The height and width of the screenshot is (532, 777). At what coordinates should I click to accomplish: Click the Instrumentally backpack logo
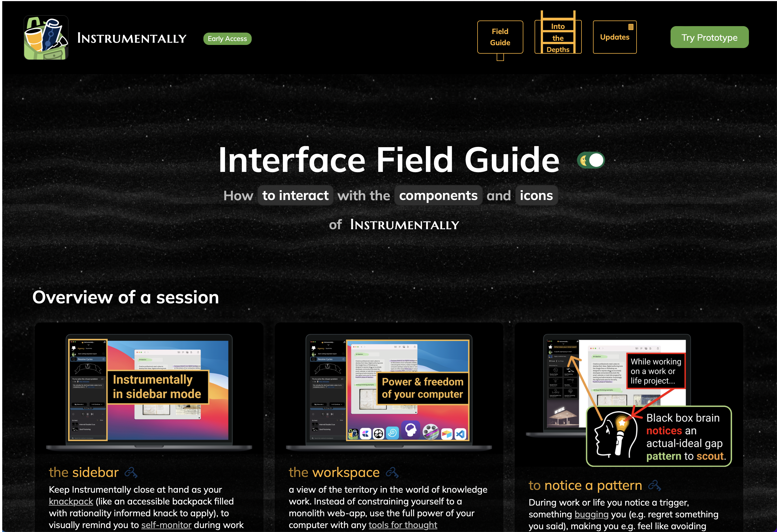tap(46, 38)
